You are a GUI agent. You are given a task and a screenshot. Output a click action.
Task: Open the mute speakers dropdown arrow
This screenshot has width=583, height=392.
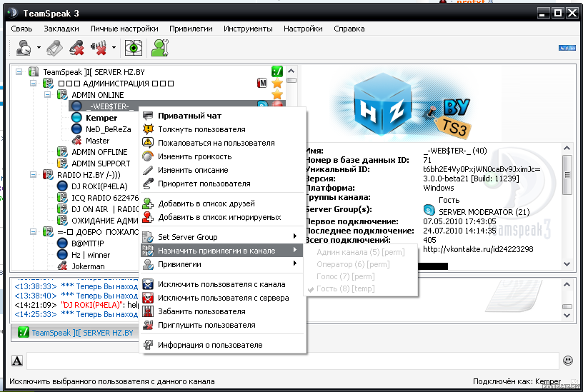(x=114, y=48)
